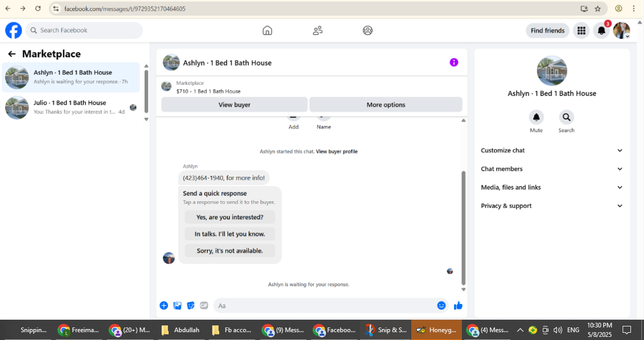This screenshot has width=644, height=340.
Task: Expand Privacy & support section
Action: (552, 206)
